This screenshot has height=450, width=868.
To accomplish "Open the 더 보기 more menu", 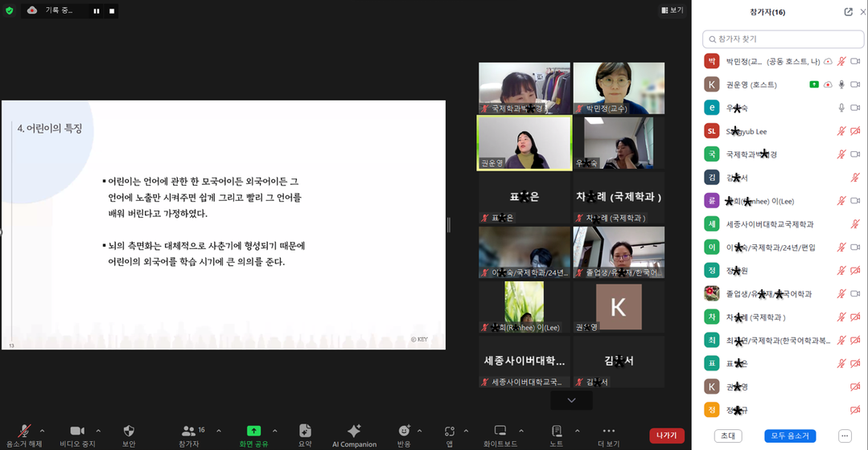I will pyautogui.click(x=608, y=432).
